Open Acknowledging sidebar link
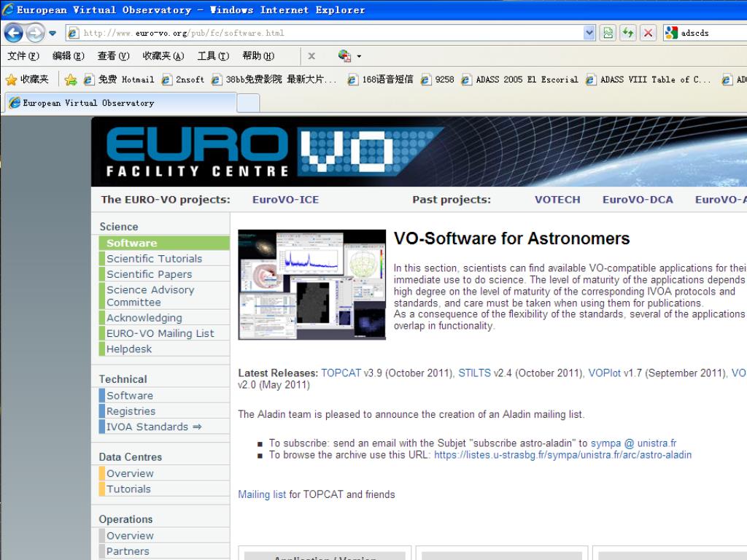This screenshot has height=560, width=747. tap(144, 318)
